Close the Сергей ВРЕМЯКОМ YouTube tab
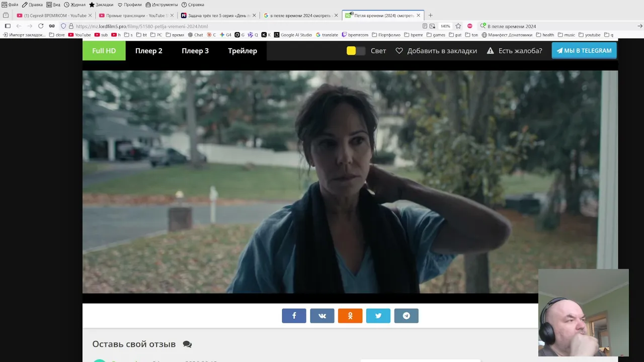The image size is (644, 362). click(x=90, y=16)
